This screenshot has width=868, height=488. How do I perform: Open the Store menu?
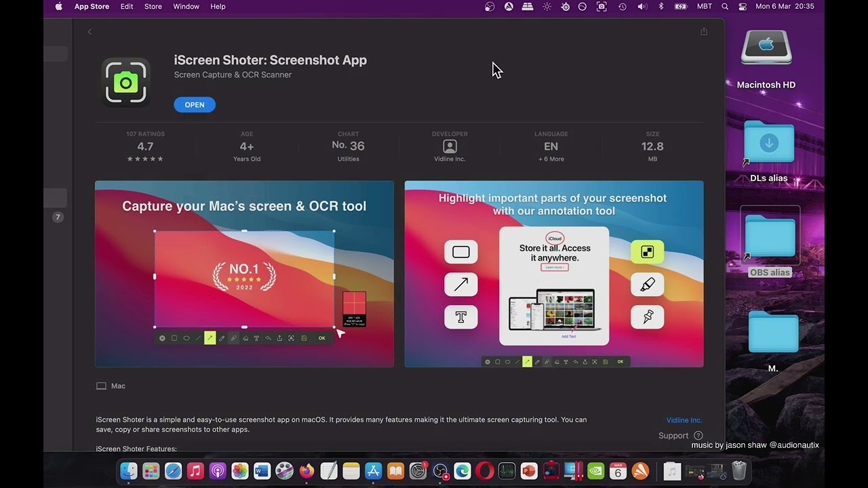(x=153, y=6)
